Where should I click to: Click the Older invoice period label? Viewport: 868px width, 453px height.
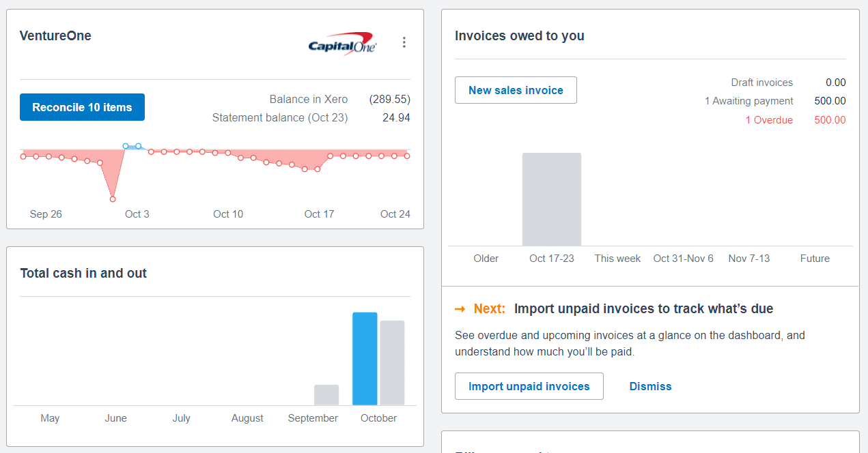point(486,259)
